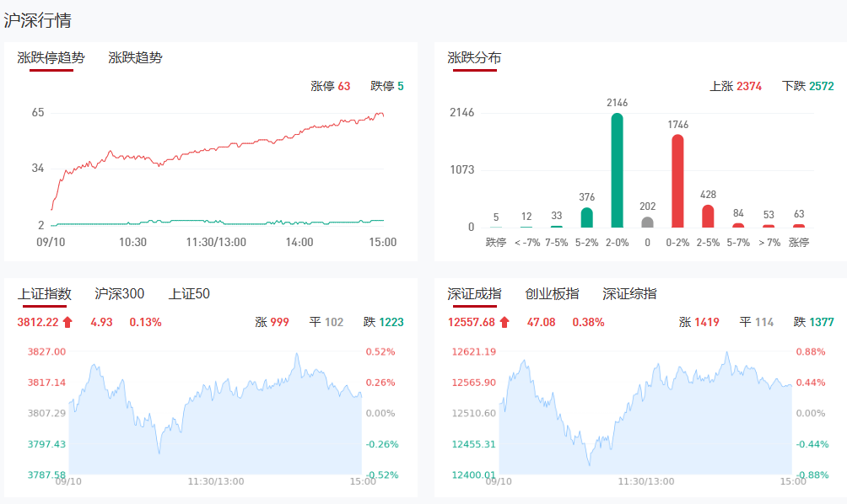
Task: Click the green limit-down trend line
Action: (216, 222)
